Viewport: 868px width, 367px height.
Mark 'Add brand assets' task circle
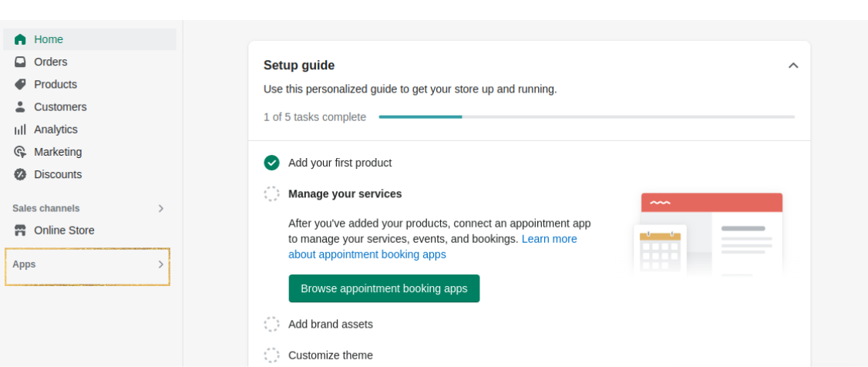pos(271,324)
